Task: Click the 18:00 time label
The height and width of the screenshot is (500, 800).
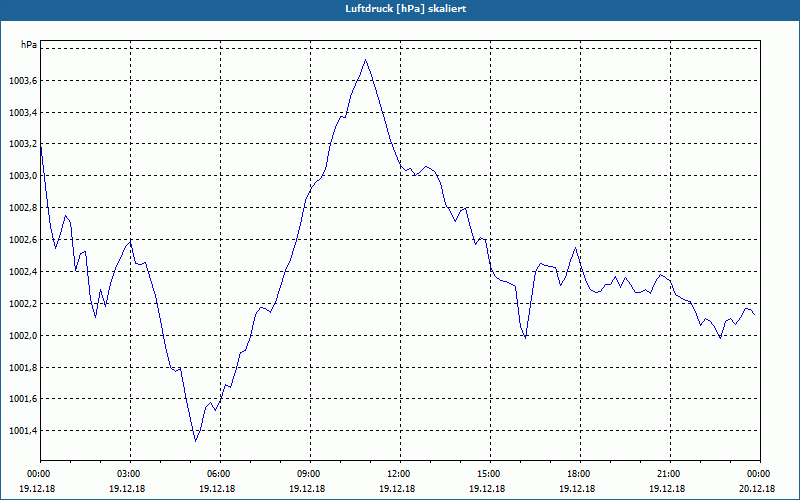Action: (x=580, y=474)
